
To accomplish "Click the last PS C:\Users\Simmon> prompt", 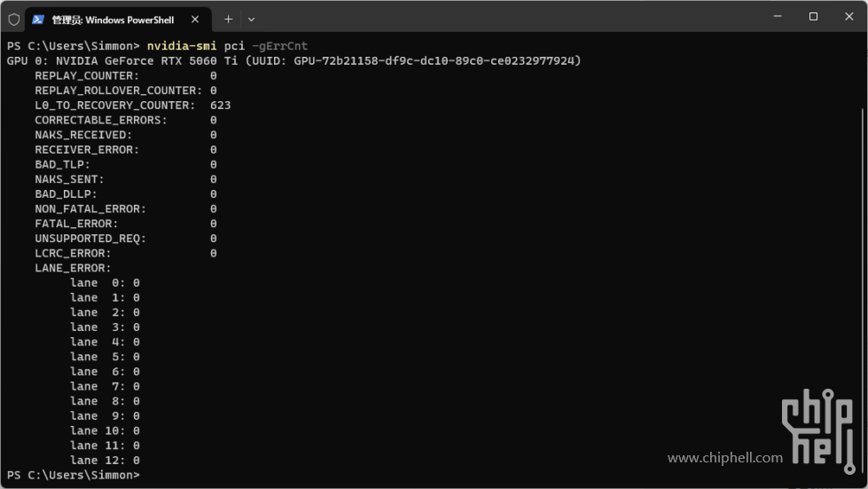I will (73, 475).
